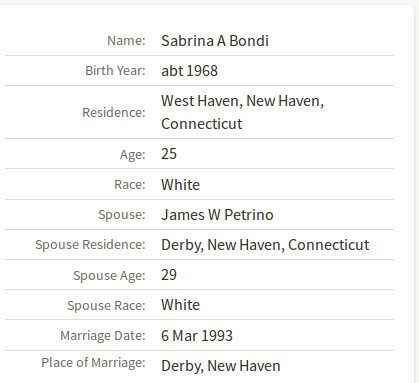Click the Age field label
The width and height of the screenshot is (419, 383).
(133, 155)
